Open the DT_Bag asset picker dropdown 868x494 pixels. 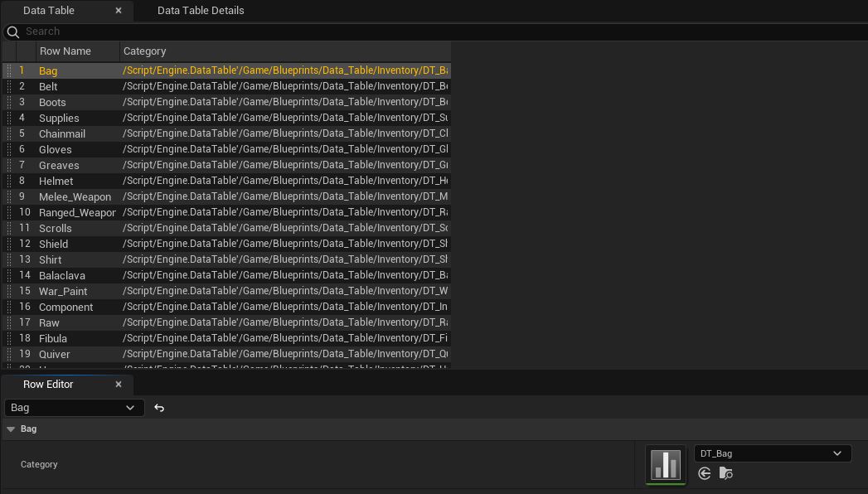tap(772, 453)
